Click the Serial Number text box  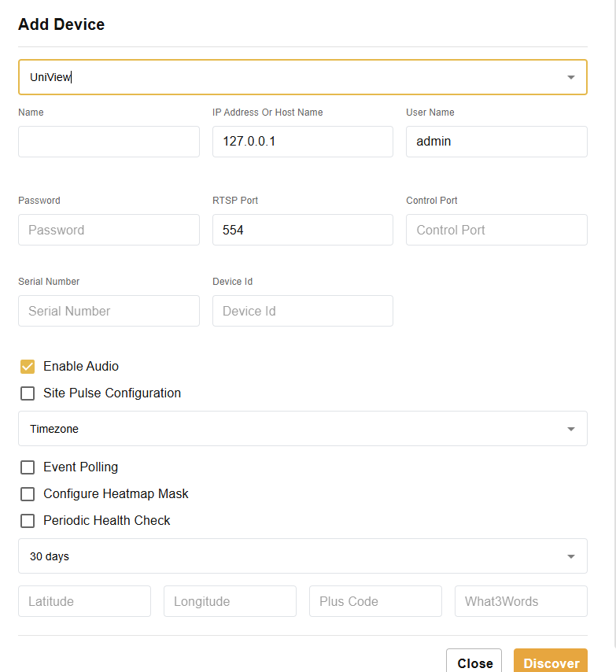(x=109, y=311)
